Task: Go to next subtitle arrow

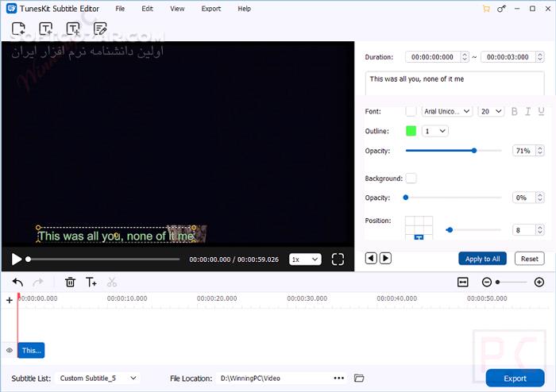Action: [385, 259]
